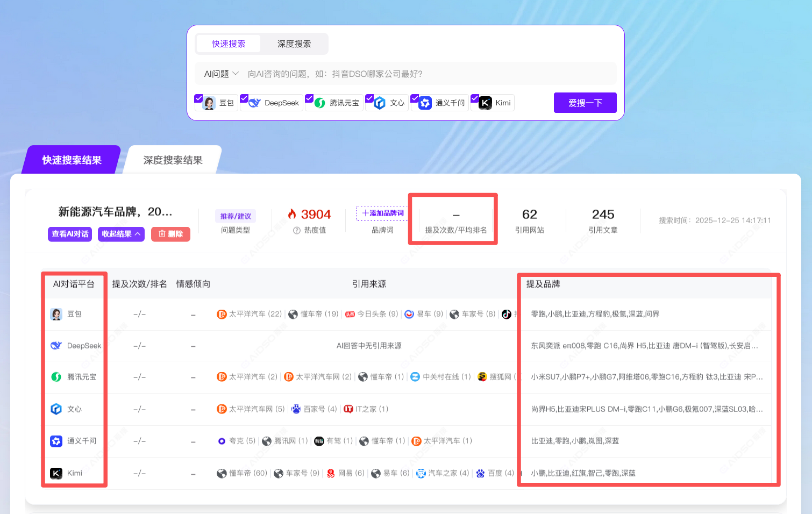
Task: Toggle the Kimi platform checkbox
Action: pos(475,98)
